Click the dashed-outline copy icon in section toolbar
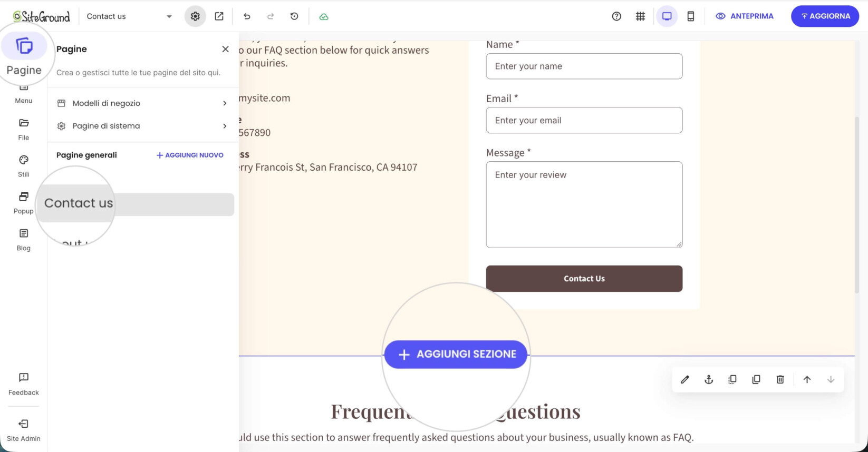868x452 pixels. (x=732, y=379)
